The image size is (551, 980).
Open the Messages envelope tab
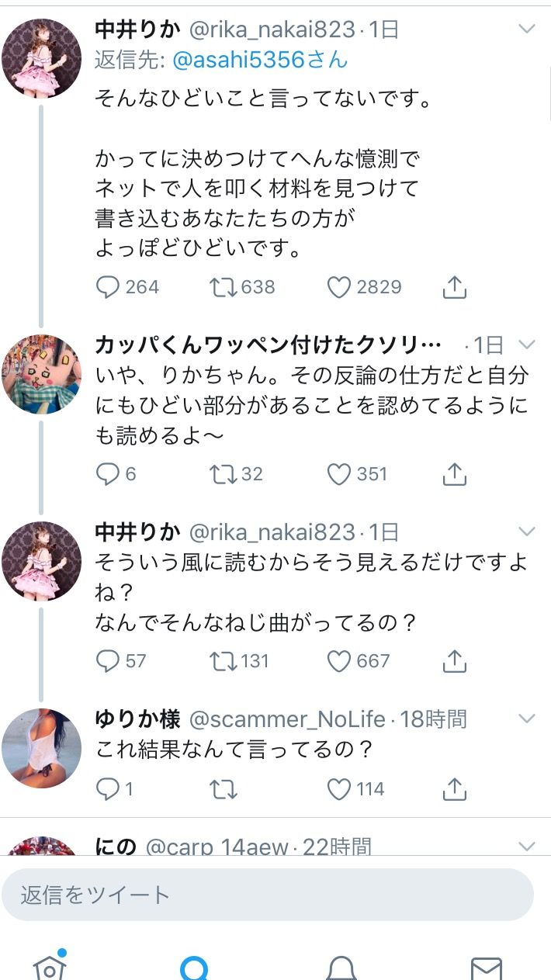pos(487,967)
